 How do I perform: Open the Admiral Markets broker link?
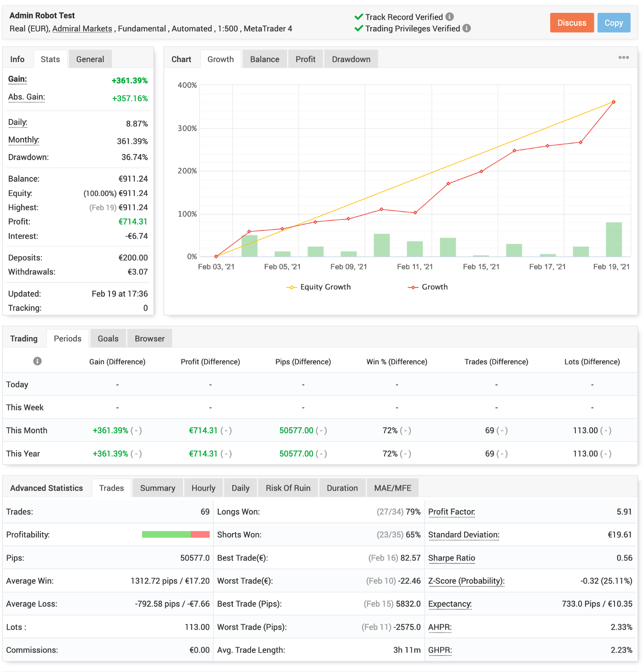(x=82, y=29)
